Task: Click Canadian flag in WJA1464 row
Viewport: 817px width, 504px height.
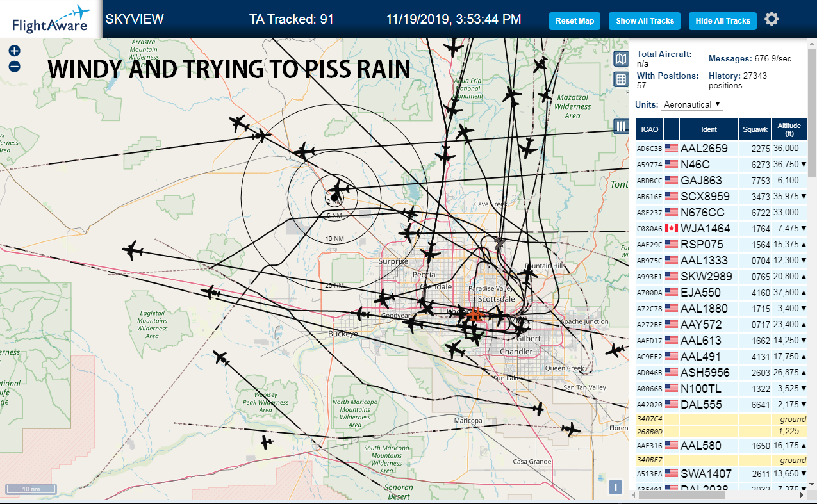Action: coord(672,228)
